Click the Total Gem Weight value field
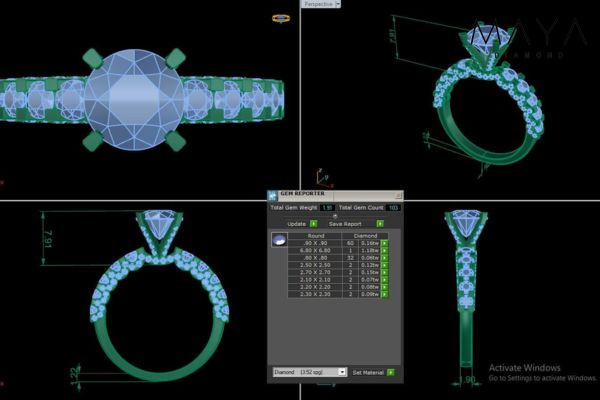This screenshot has height=400, width=600. 326,207
